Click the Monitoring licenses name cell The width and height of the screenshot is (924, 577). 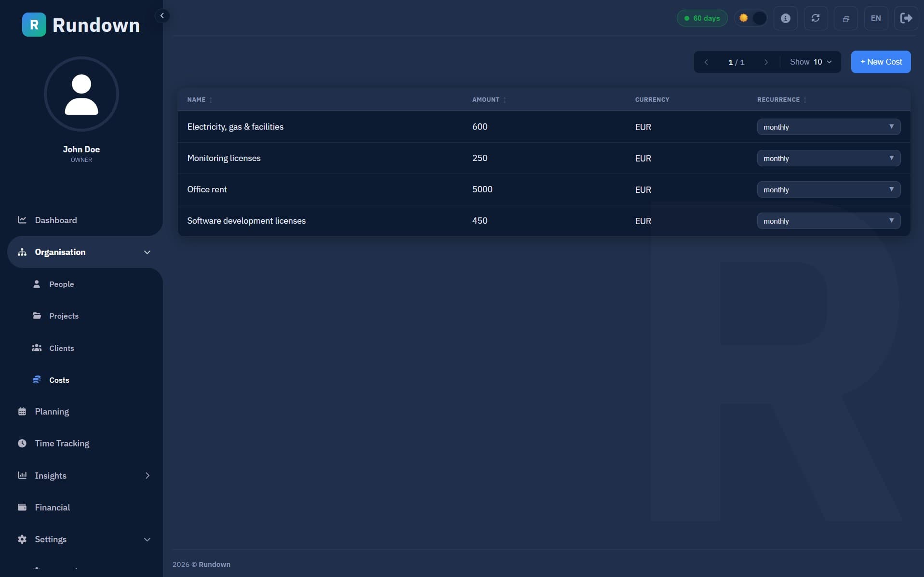(x=224, y=158)
